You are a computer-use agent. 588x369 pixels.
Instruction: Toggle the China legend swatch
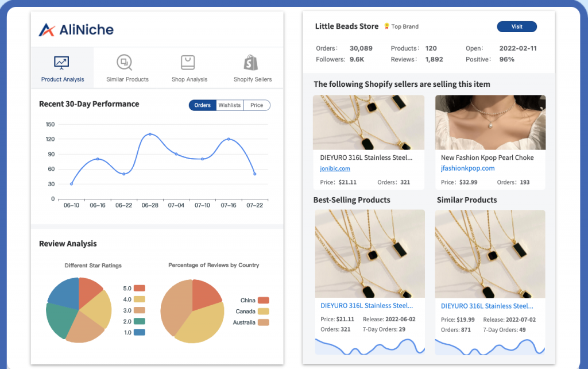pyautogui.click(x=263, y=300)
